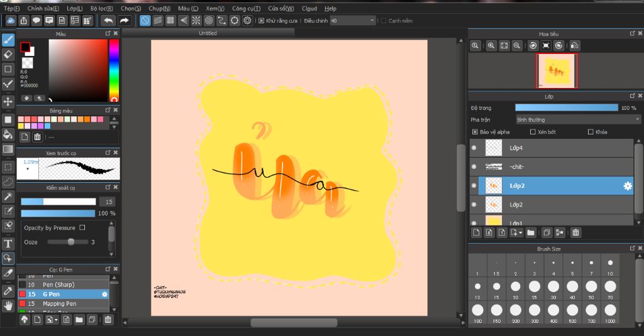The width and height of the screenshot is (644, 336).
Task: Undock the Bảng màu palette panel
Action: [x=108, y=110]
